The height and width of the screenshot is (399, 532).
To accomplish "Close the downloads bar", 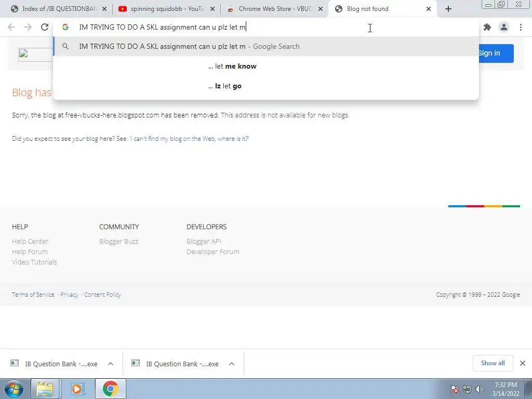I will [523, 363].
